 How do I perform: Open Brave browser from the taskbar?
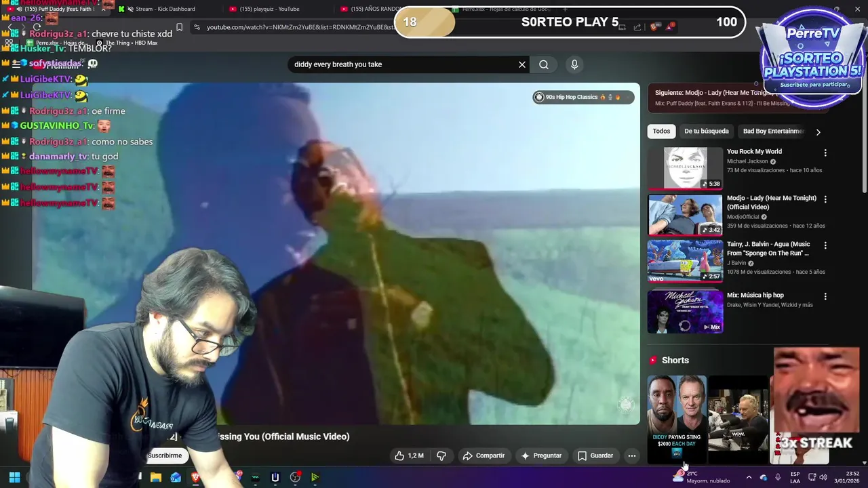tap(195, 477)
